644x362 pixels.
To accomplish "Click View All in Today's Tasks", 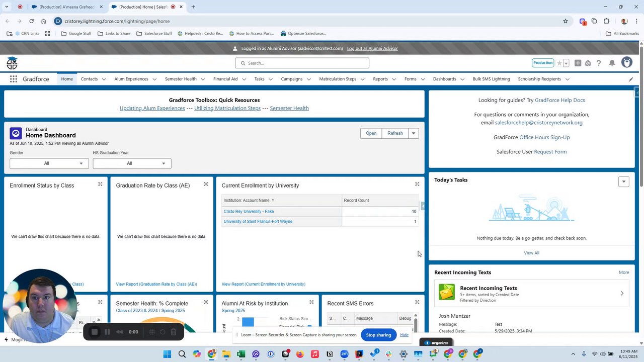I will click(x=531, y=253).
